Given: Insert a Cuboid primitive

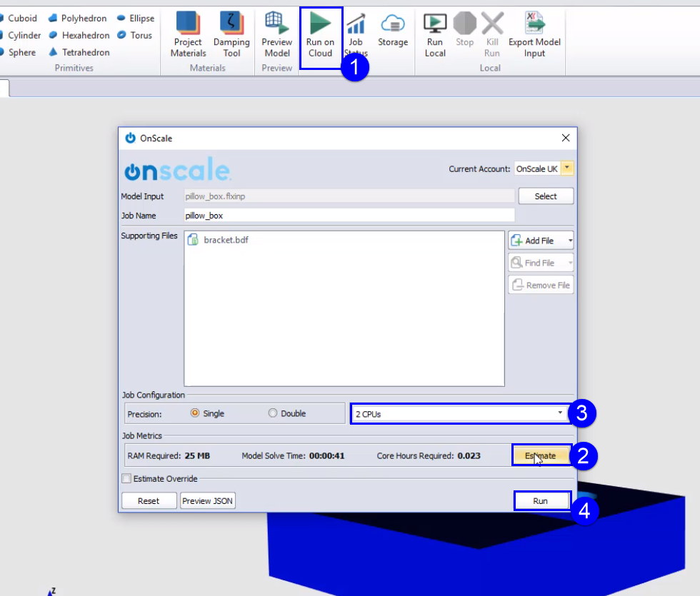Looking at the screenshot, I should 19,19.
